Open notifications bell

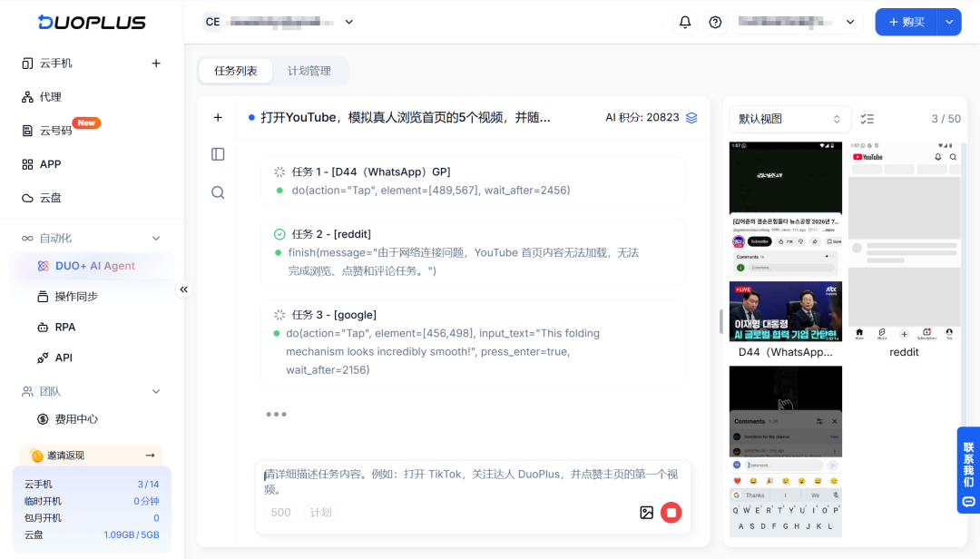pyautogui.click(x=685, y=22)
